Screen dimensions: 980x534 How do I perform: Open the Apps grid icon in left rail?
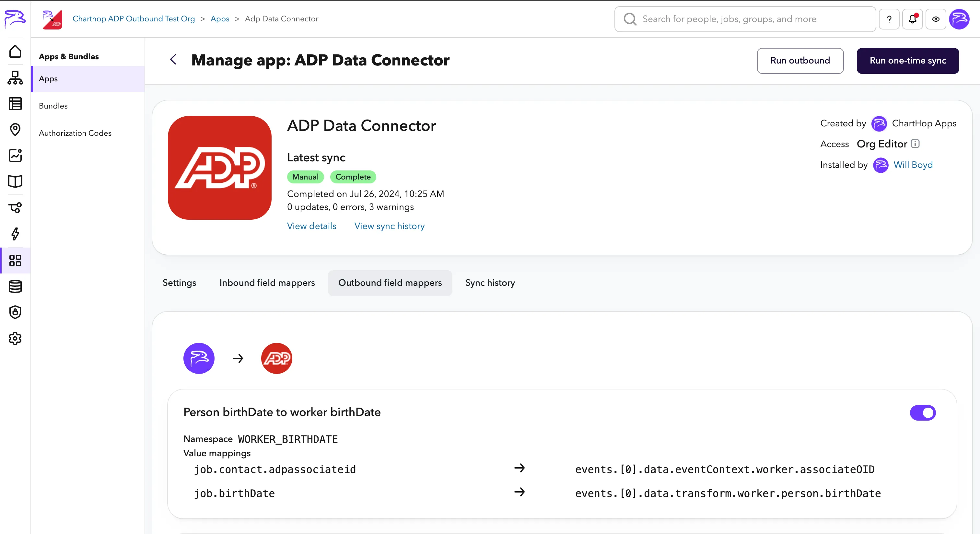(x=15, y=261)
